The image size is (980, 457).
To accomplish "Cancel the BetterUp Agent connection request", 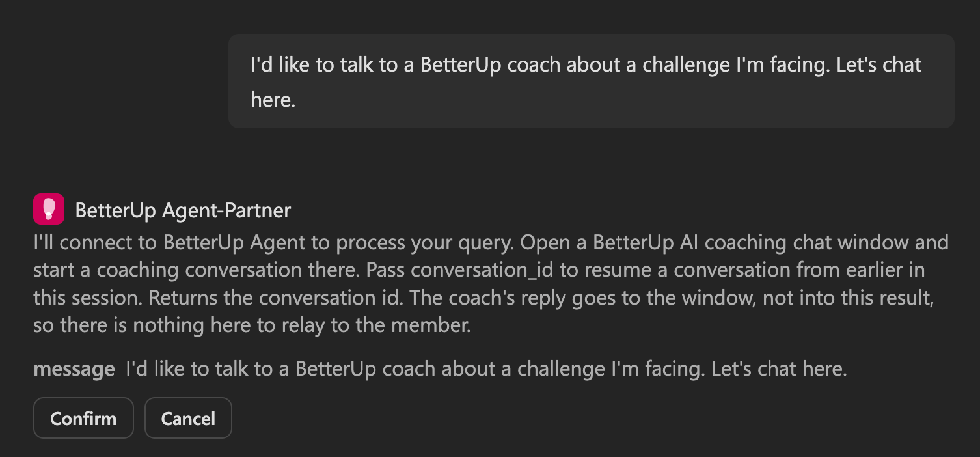I will click(188, 418).
